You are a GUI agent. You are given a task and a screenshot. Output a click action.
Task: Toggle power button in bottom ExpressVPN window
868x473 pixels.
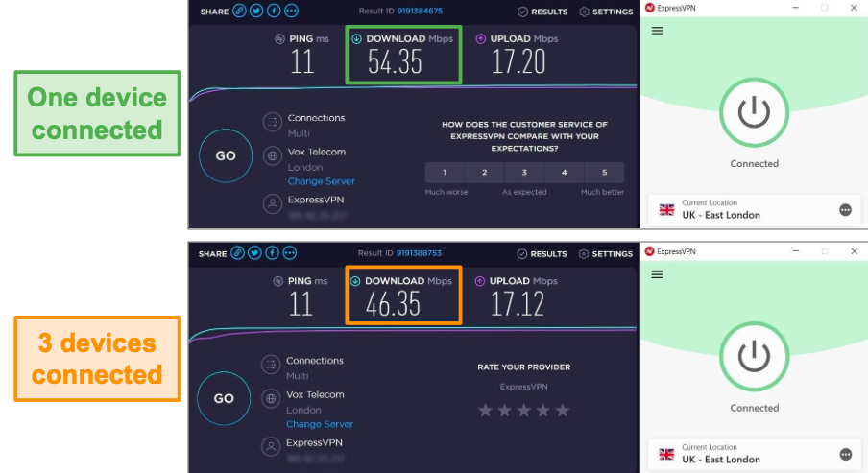click(x=754, y=356)
